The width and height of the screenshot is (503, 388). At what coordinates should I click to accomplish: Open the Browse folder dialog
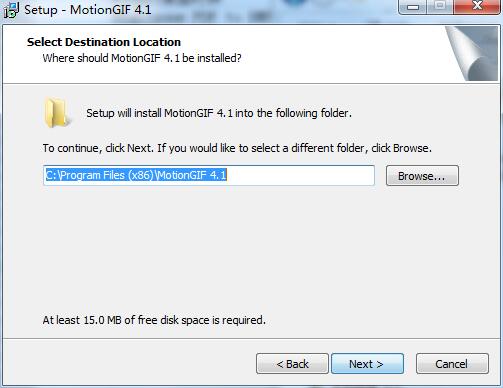point(422,176)
